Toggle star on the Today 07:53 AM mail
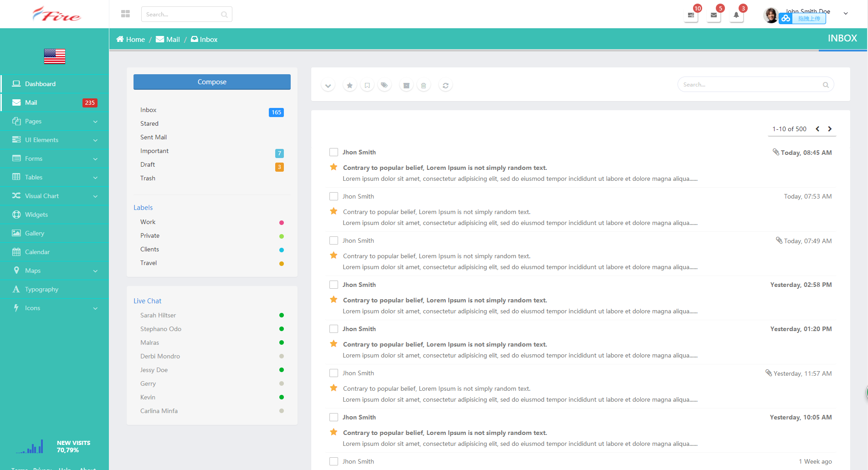The image size is (868, 470). point(334,211)
